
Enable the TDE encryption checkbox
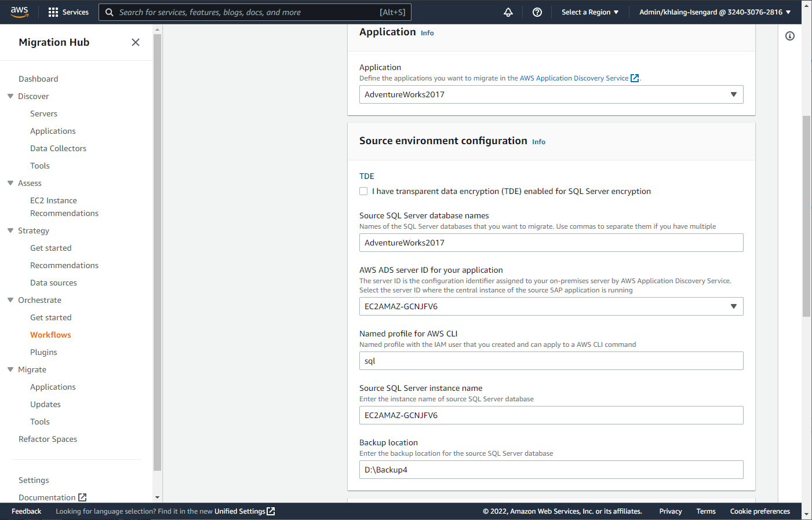363,191
